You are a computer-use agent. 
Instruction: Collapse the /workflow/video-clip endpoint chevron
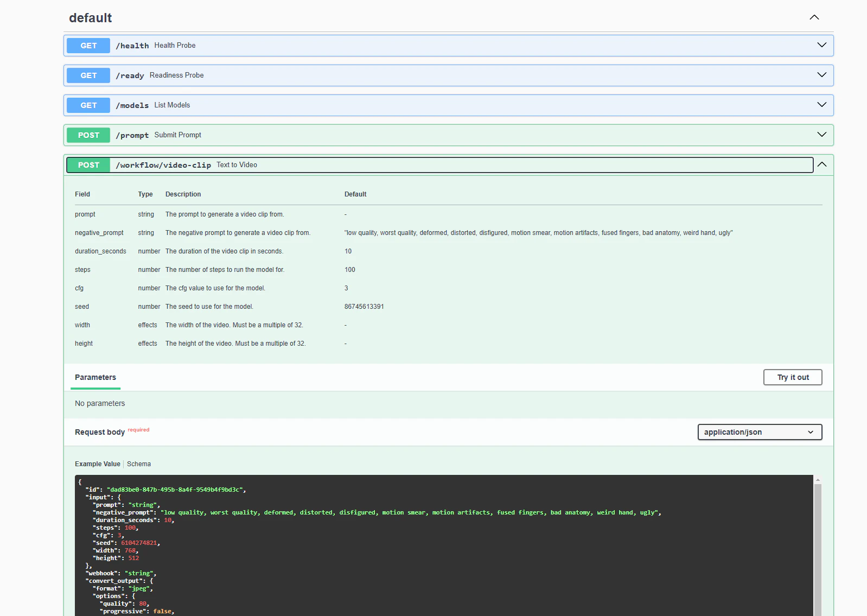coord(822,164)
